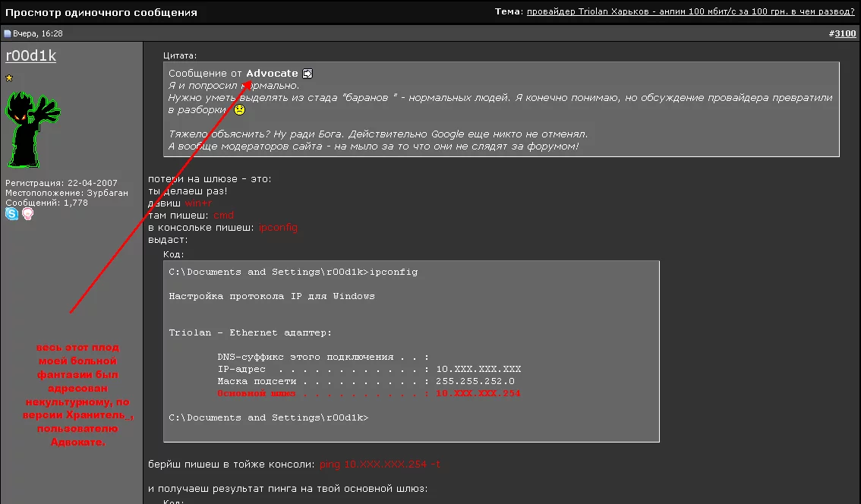
Task: Click the Настройка протокола IP для Windows line
Action: pyautogui.click(x=272, y=297)
